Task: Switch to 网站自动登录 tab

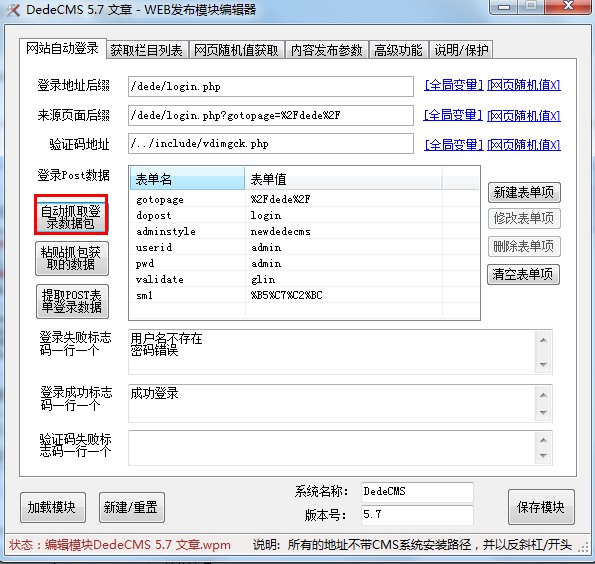Action: click(63, 49)
